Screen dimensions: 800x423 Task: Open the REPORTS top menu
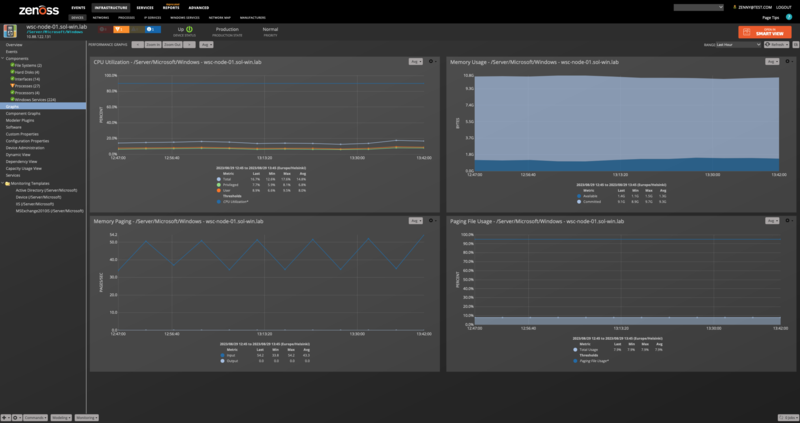point(171,8)
